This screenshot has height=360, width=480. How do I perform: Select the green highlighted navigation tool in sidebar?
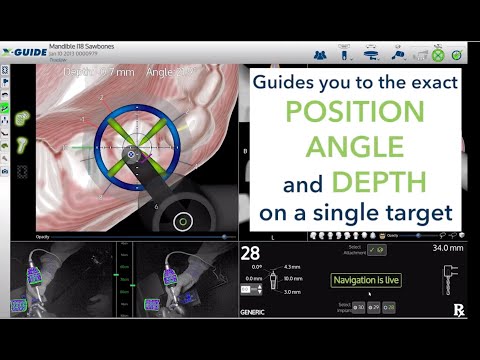[x=5, y=108]
